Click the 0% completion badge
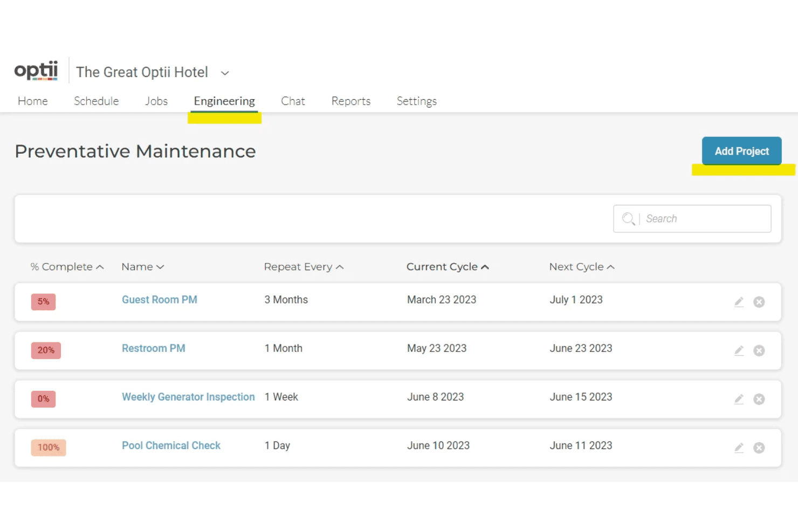Screen dimensions: 798x532 click(x=43, y=399)
